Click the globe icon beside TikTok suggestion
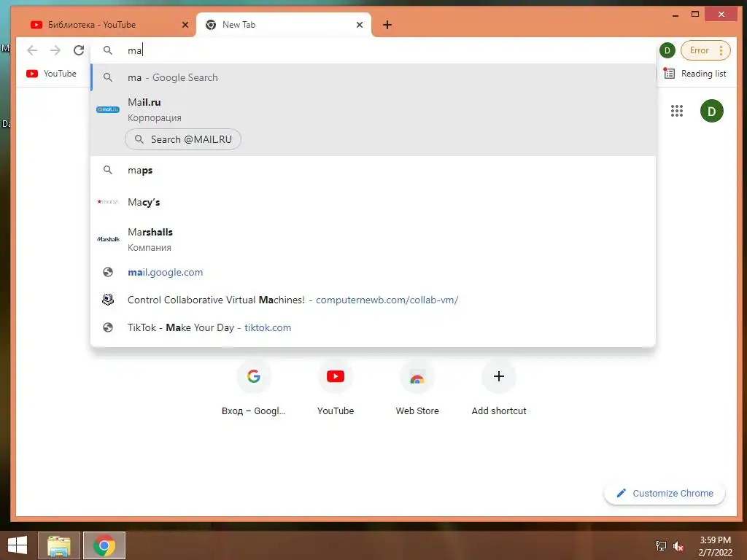 click(x=108, y=327)
